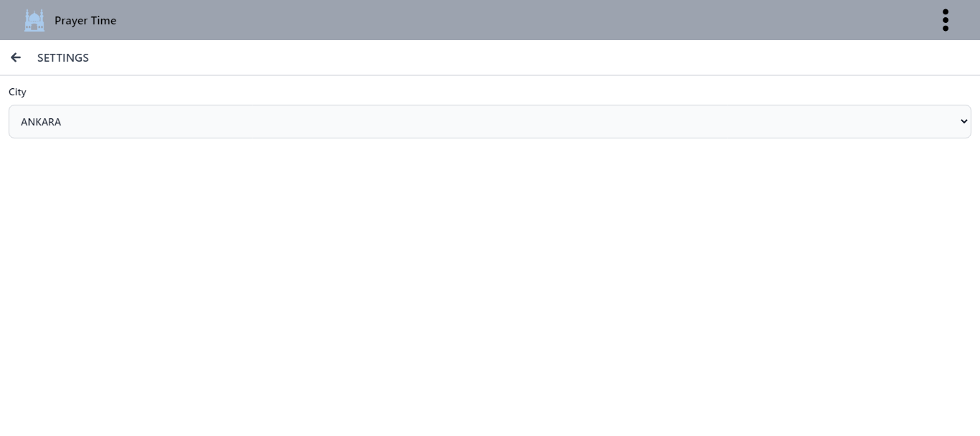Open the three-dot overflow menu
Screen dimensions: 980x436
pos(946,20)
